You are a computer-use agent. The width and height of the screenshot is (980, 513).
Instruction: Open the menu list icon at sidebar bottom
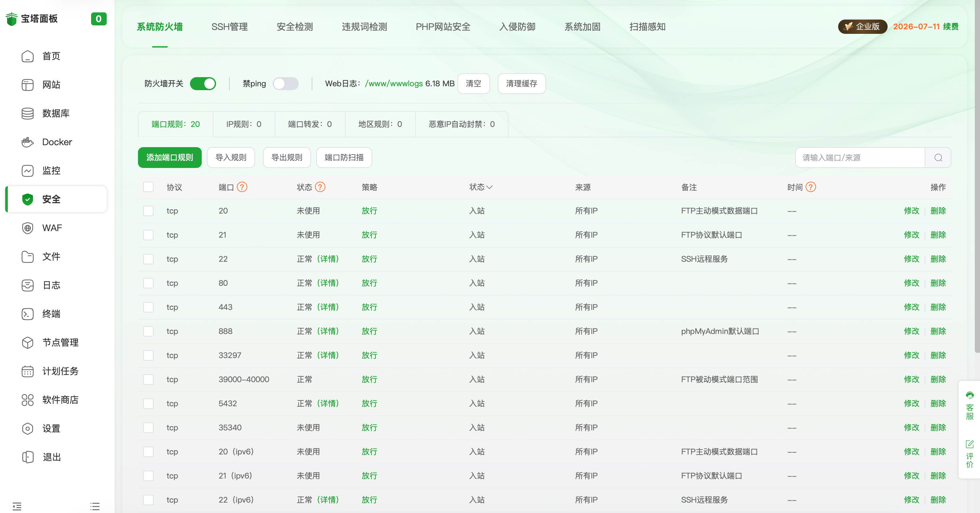click(x=95, y=506)
